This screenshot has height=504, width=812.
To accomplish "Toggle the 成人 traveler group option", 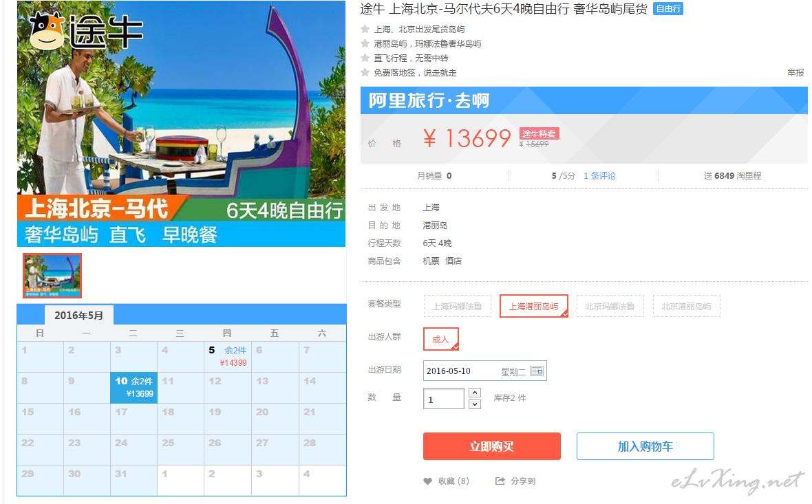I will click(440, 339).
